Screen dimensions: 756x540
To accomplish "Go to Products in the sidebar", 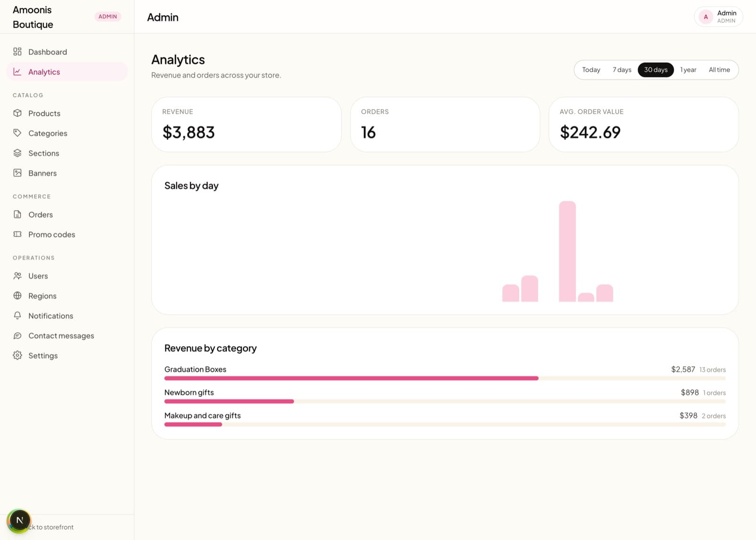I will [x=67, y=113].
